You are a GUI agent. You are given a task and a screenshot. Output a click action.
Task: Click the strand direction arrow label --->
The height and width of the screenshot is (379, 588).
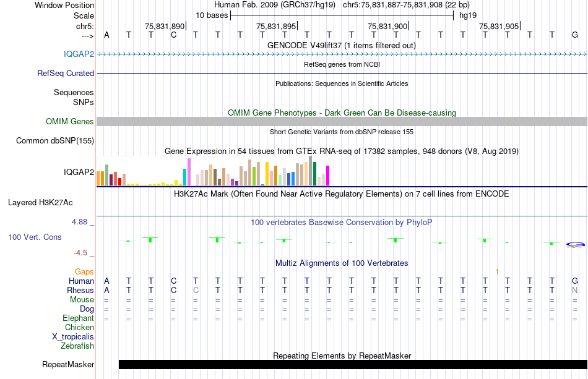88,36
